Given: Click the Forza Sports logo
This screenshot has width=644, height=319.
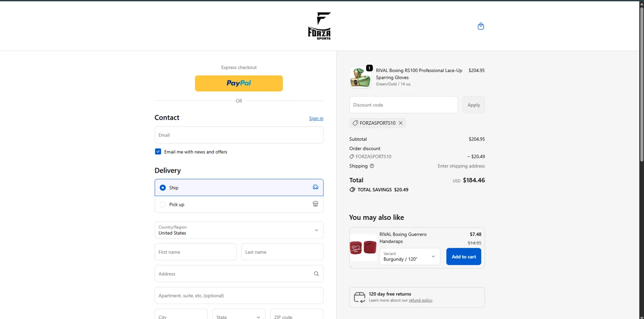Looking at the screenshot, I should click(319, 26).
